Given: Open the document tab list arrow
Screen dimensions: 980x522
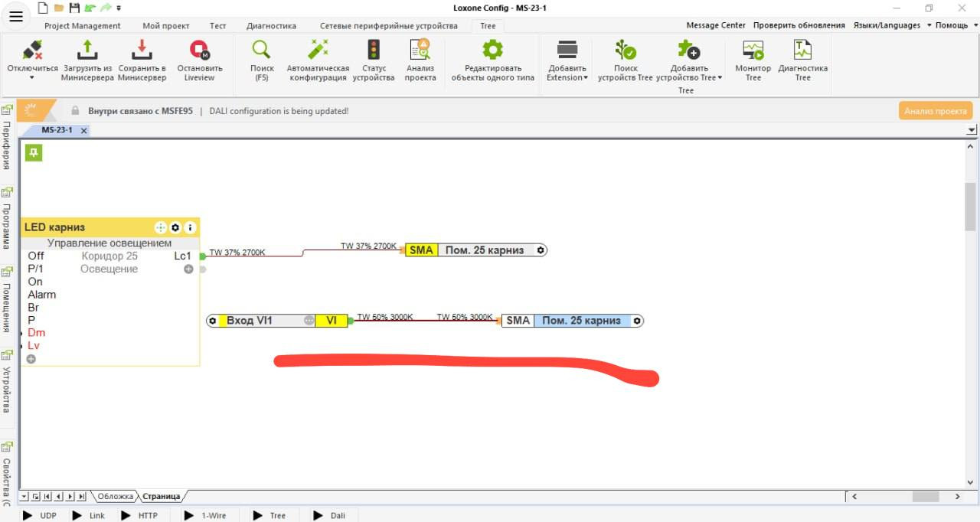Looking at the screenshot, I should pos(971,131).
